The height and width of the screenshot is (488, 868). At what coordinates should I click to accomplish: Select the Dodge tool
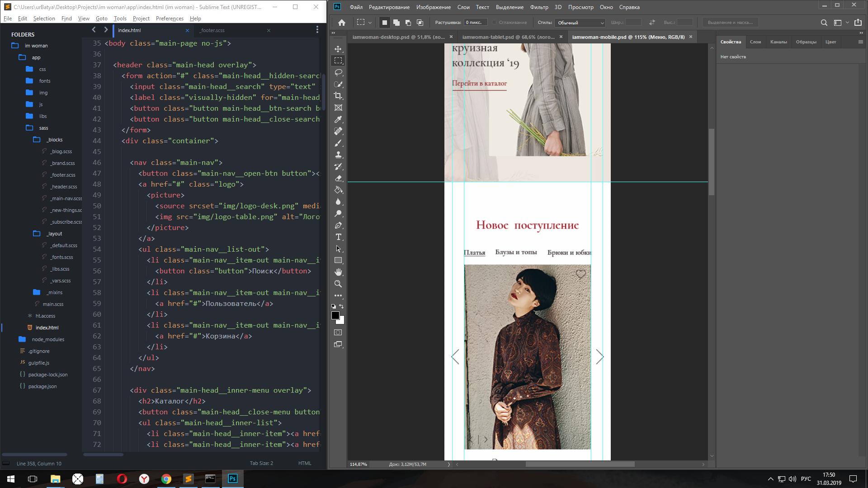(x=338, y=213)
